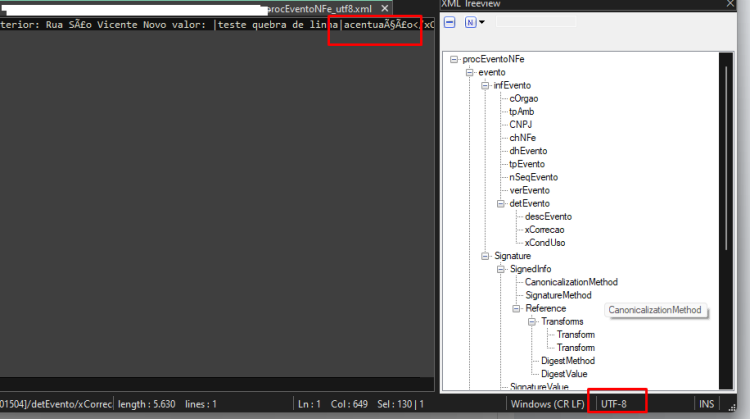The width and height of the screenshot is (750, 419).
Task: Collapse the evento tree node
Action: click(x=470, y=72)
